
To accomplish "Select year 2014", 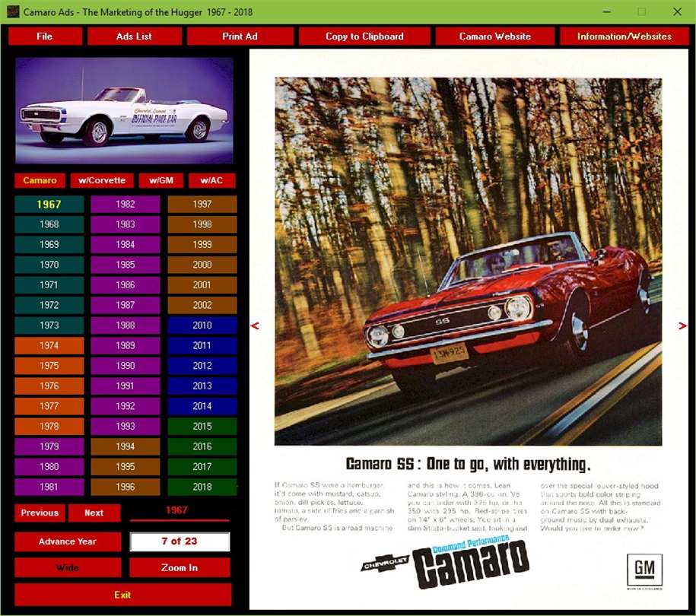I will (202, 406).
